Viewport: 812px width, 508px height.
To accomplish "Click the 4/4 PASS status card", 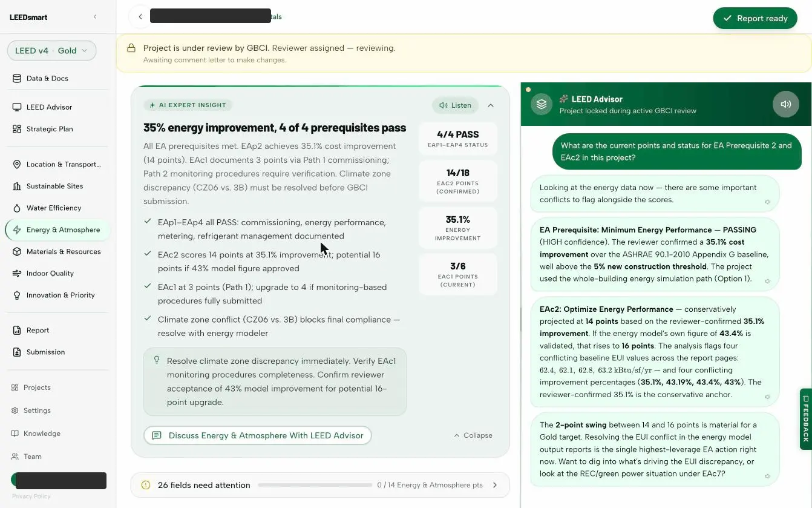I will pyautogui.click(x=458, y=138).
